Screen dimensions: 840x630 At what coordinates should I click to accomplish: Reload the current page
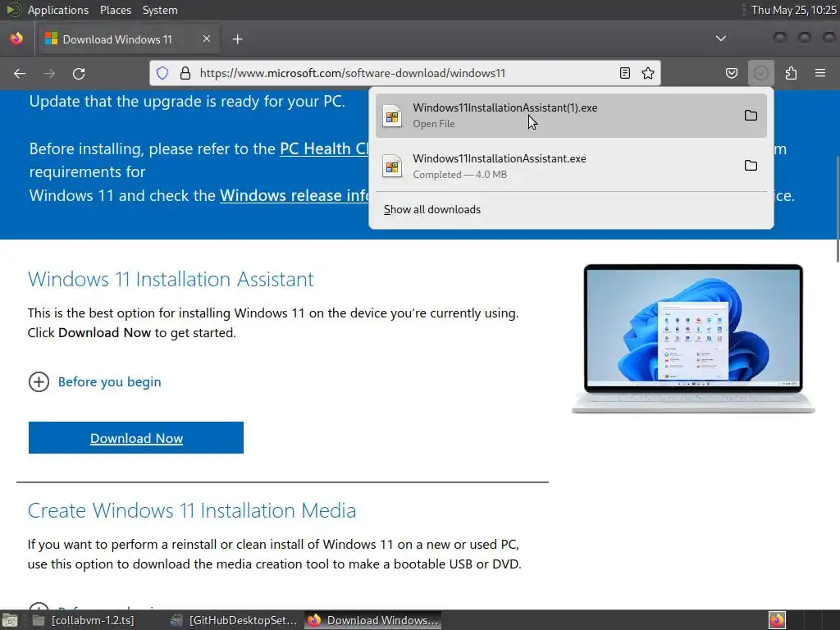pyautogui.click(x=79, y=73)
